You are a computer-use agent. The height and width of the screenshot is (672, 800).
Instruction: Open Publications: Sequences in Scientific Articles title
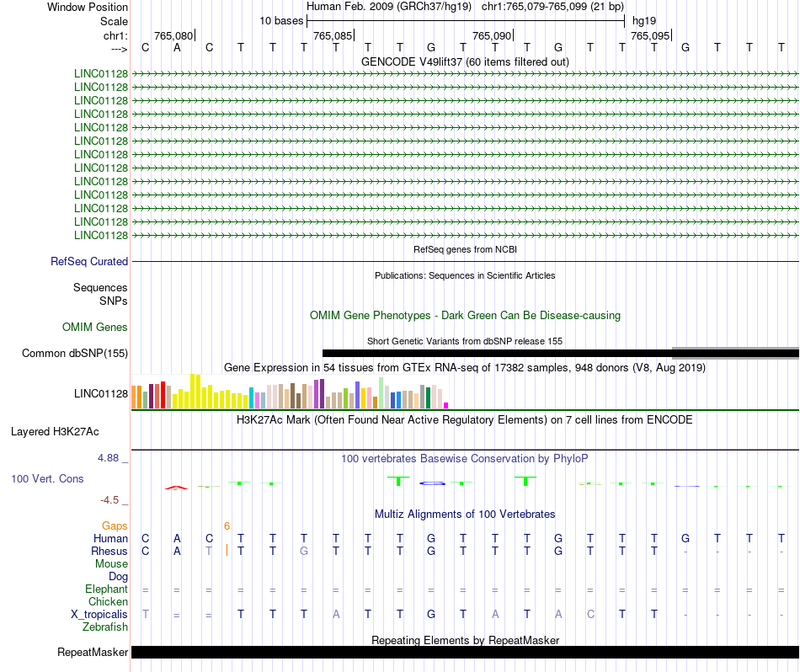point(465,275)
